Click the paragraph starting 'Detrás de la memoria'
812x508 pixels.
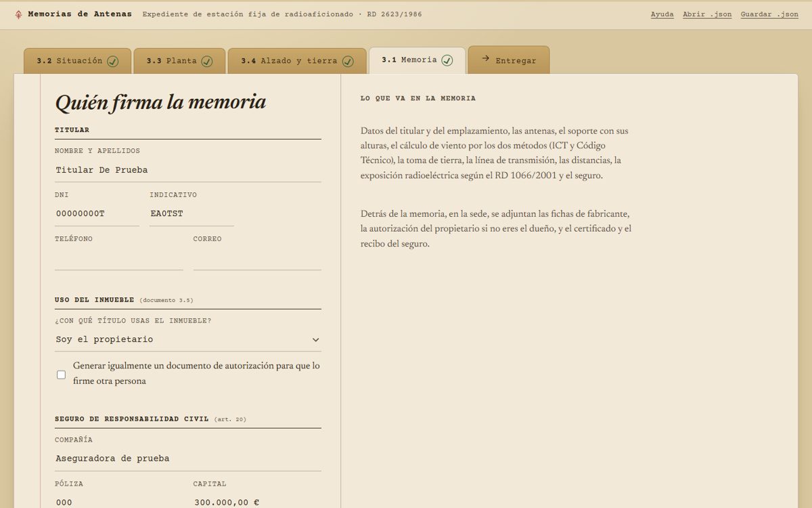tap(496, 229)
